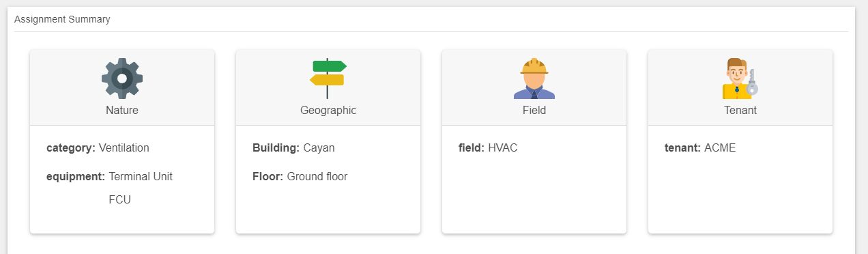Click the signpost icon on the Geographic card
868x254 pixels.
click(x=328, y=79)
